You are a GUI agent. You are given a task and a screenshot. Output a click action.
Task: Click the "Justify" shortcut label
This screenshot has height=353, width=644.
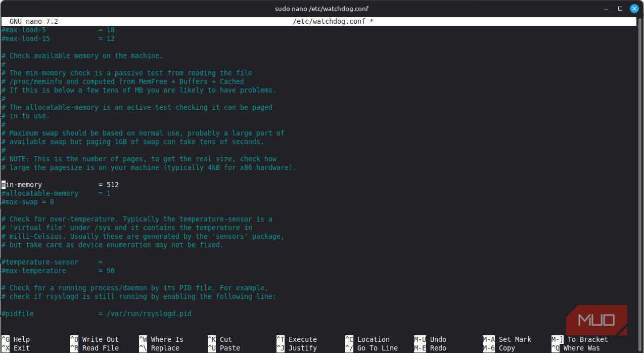303,348
